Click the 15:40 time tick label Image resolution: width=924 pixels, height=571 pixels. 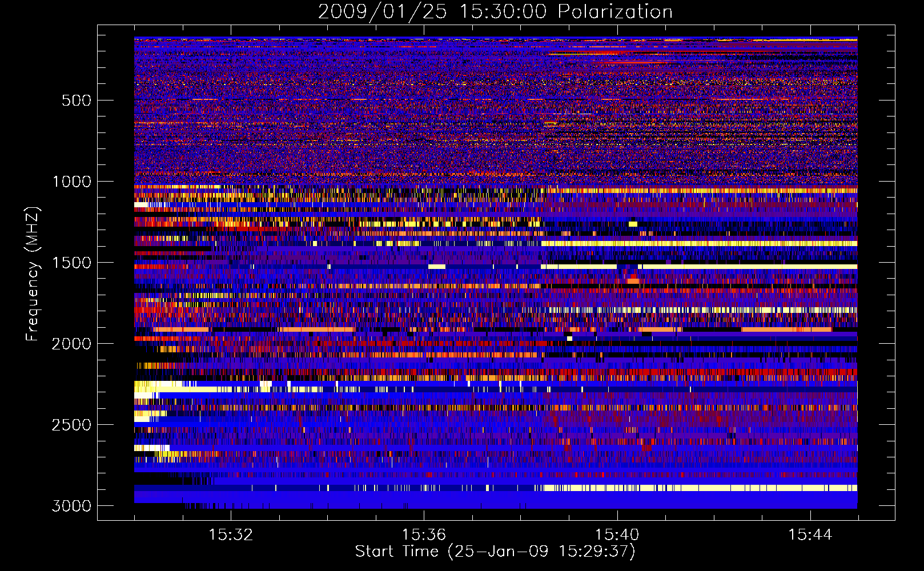[617, 535]
